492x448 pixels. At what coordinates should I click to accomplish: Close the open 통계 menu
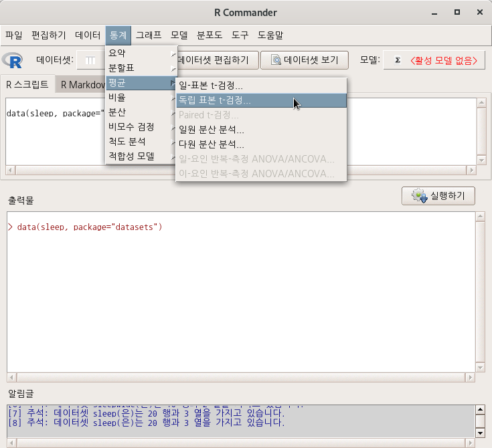coord(118,35)
